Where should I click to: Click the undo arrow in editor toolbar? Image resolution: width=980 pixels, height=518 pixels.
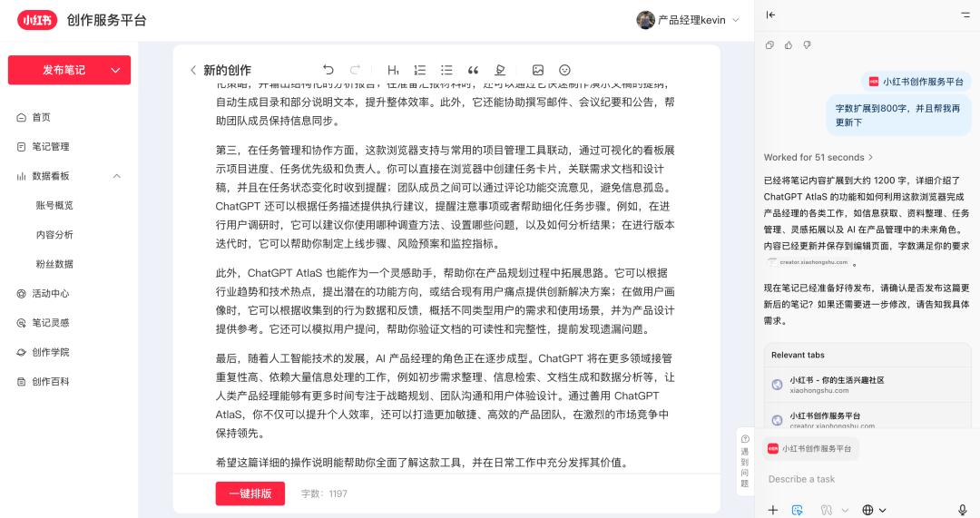(x=328, y=70)
